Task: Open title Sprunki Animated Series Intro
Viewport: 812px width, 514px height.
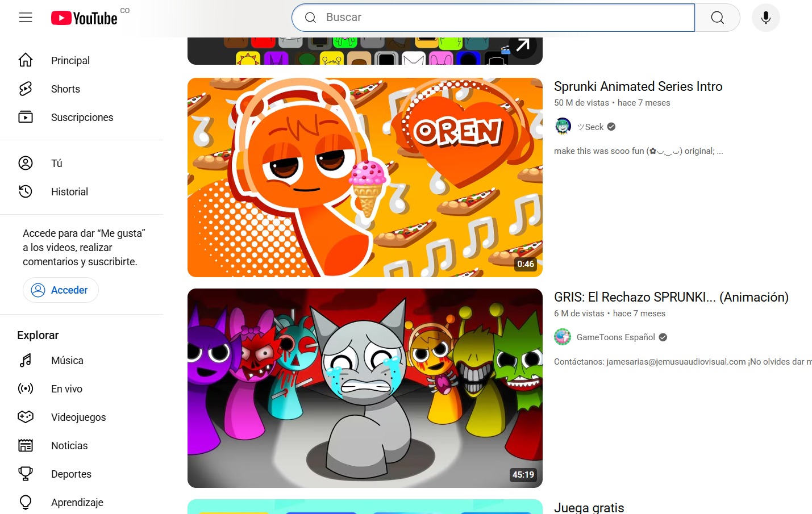Action: [638, 86]
